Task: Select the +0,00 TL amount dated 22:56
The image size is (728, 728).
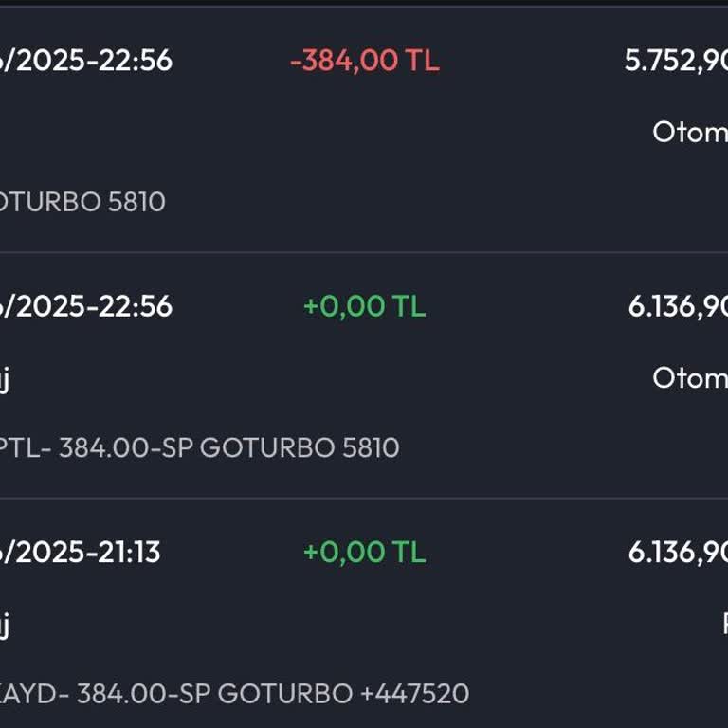Action: tap(364, 306)
